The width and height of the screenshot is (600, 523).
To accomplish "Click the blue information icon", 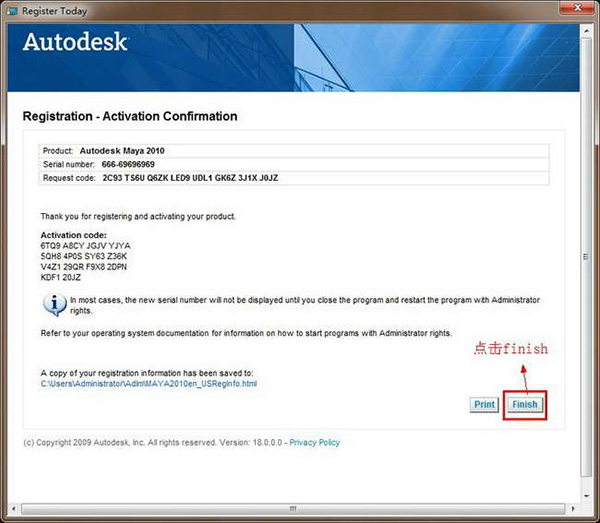I will pyautogui.click(x=54, y=305).
